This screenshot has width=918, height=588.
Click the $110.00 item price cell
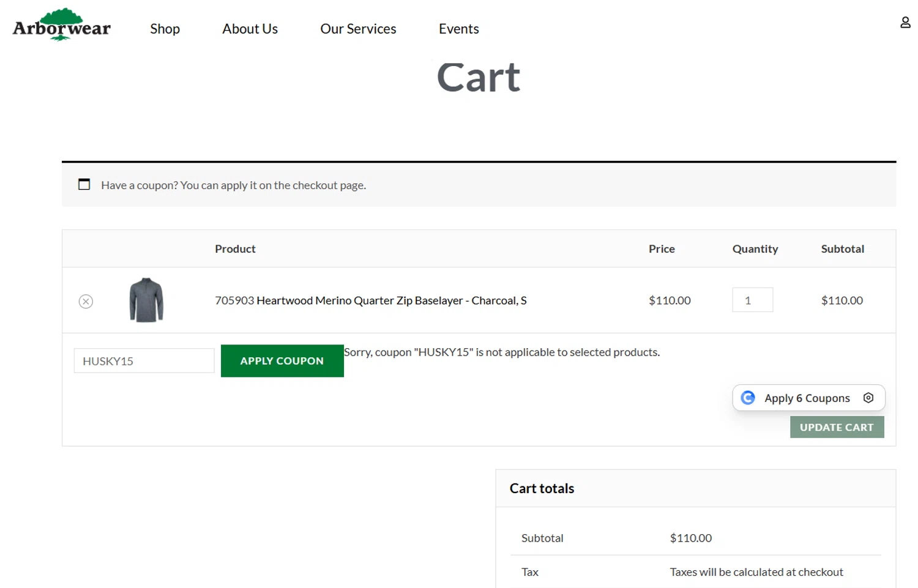[670, 300]
